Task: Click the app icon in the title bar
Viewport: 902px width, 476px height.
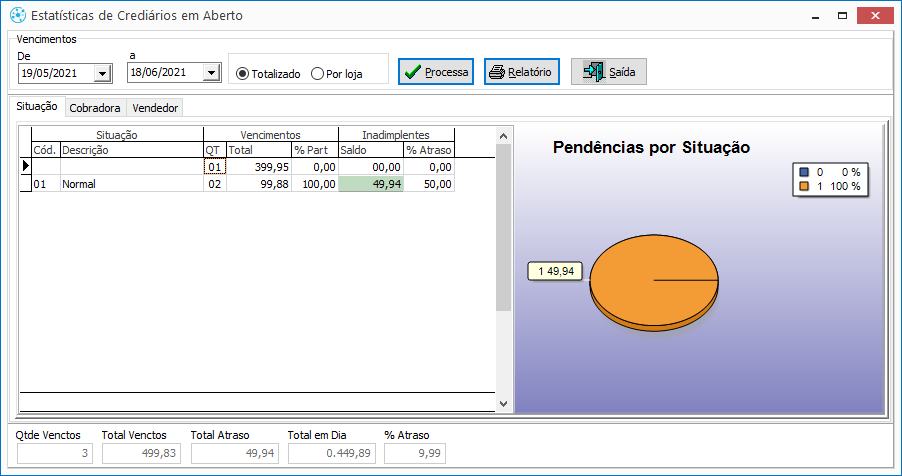Action: [x=18, y=15]
